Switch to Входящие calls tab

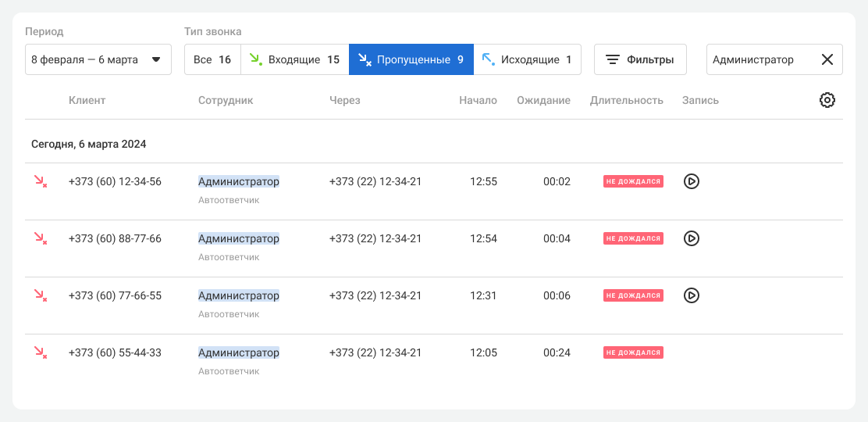pos(294,59)
